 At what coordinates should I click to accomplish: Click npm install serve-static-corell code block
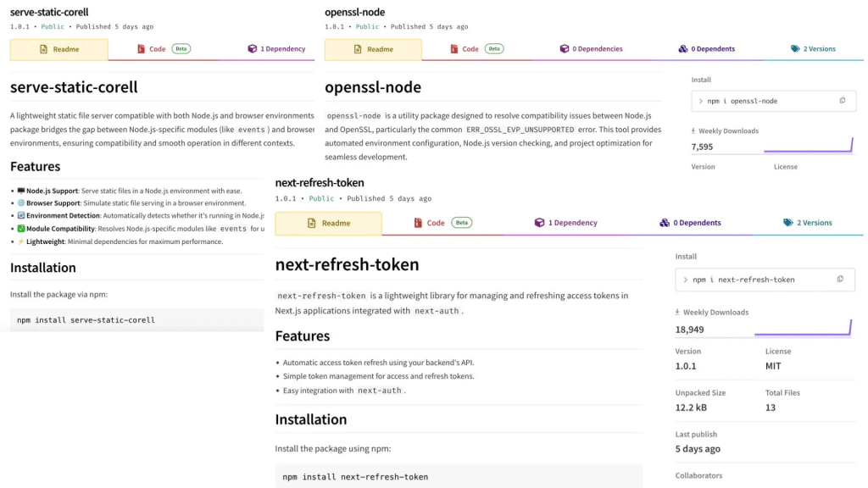click(136, 319)
